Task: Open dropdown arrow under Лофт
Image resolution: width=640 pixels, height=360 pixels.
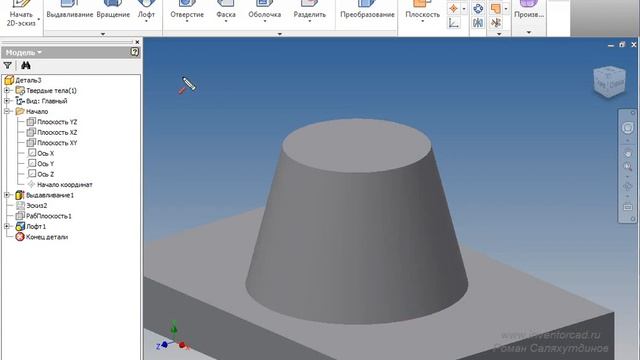Action: pos(146,21)
